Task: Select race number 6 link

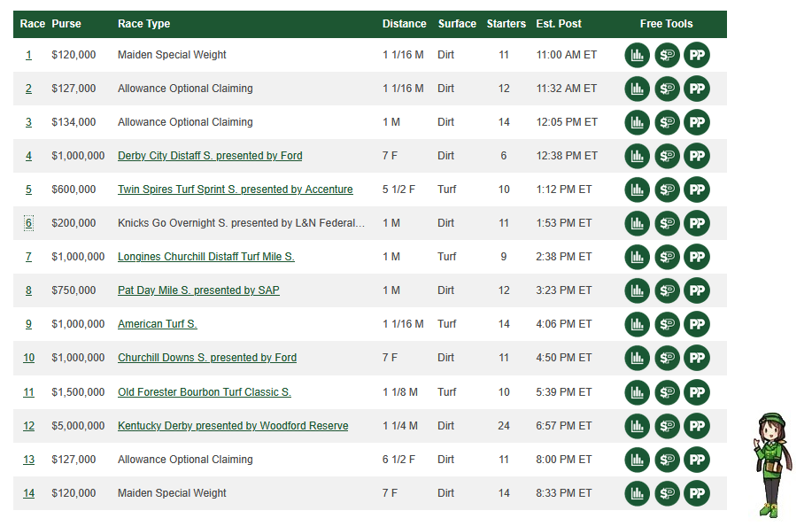Action: [28, 223]
